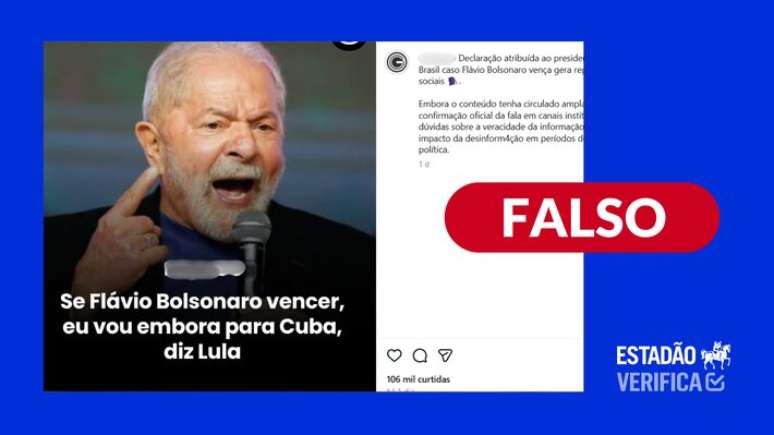Open the poster's circular profile avatar
774x435 pixels.
pos(397,62)
